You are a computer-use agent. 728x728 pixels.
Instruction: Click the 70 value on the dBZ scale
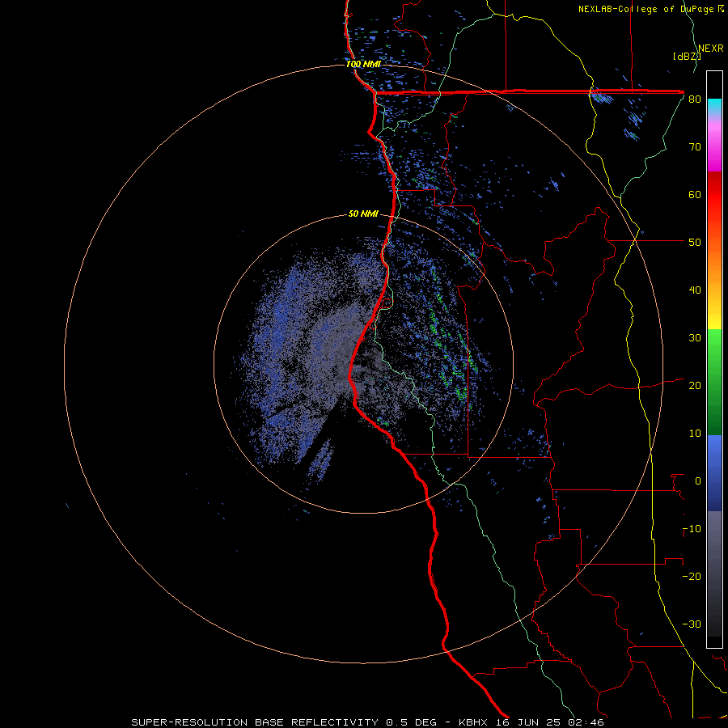click(695, 146)
